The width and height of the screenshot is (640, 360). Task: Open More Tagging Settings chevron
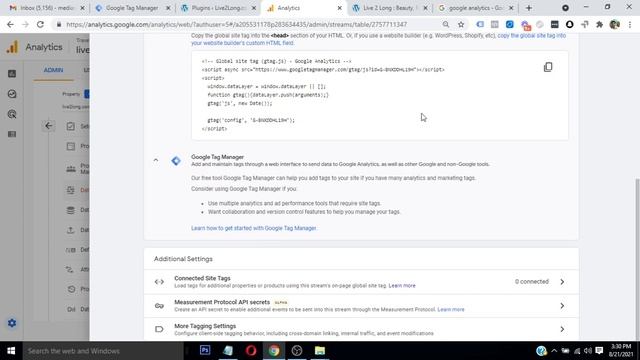click(562, 329)
